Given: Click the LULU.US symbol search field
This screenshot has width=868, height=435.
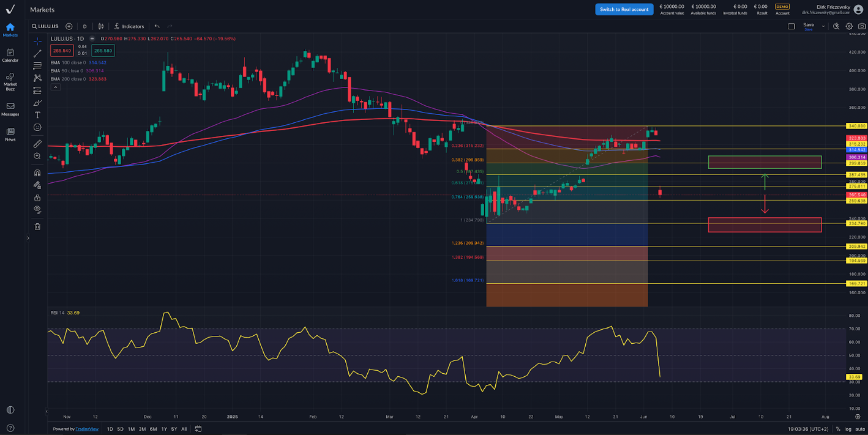Looking at the screenshot, I should coord(45,26).
